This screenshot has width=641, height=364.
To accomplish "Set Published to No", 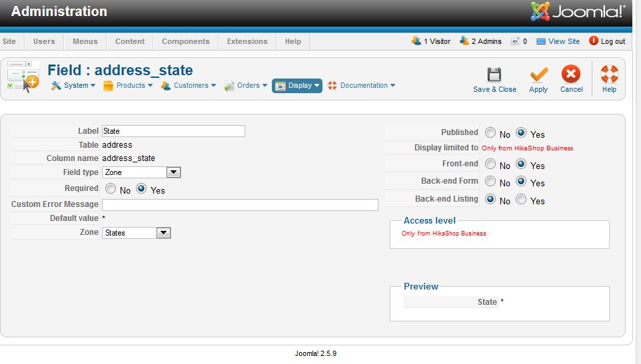I will (x=490, y=132).
